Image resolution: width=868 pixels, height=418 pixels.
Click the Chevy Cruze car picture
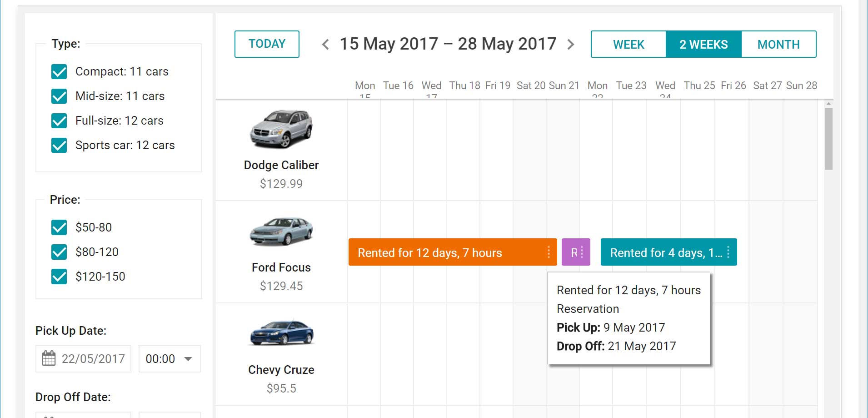pos(282,333)
